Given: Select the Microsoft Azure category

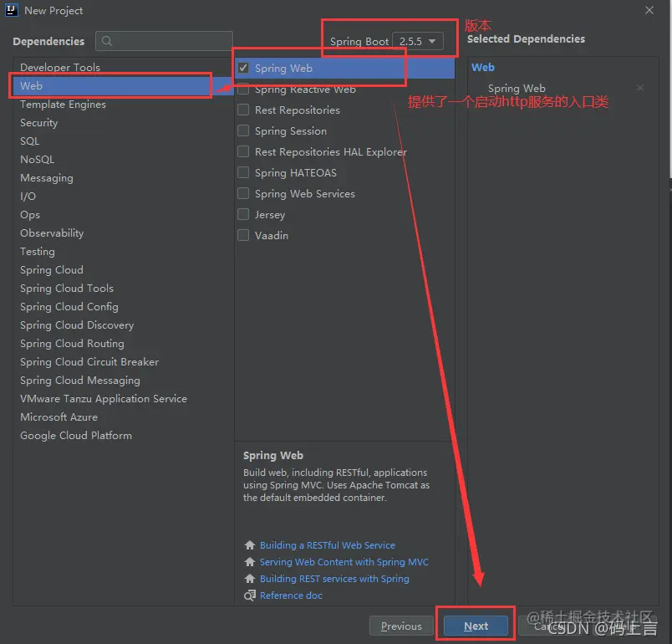Looking at the screenshot, I should coord(123,417).
